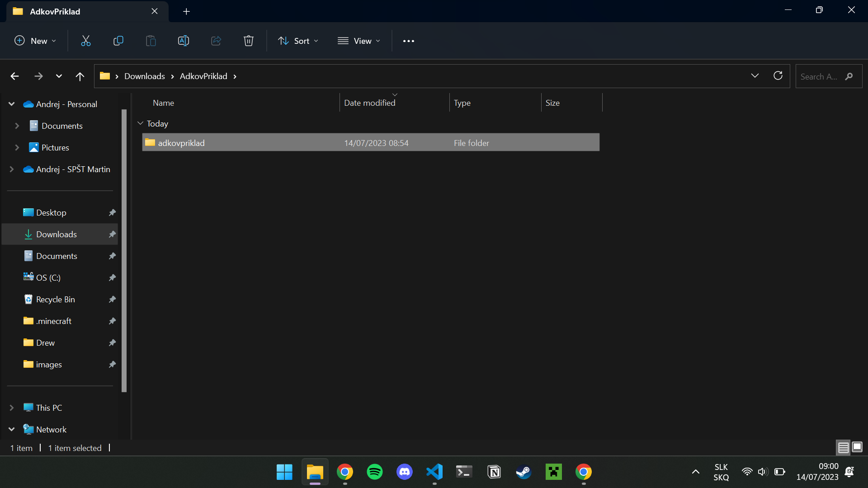Refresh the current folder view
868x488 pixels.
coord(778,76)
